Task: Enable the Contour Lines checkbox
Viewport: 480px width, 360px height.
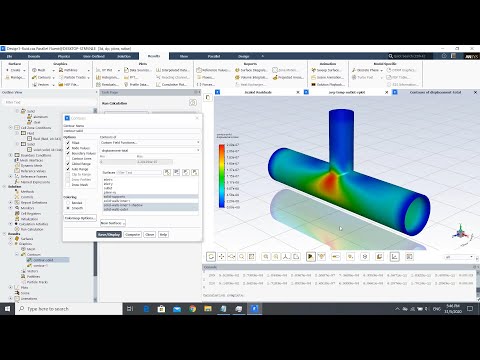Action: pyautogui.click(x=68, y=159)
